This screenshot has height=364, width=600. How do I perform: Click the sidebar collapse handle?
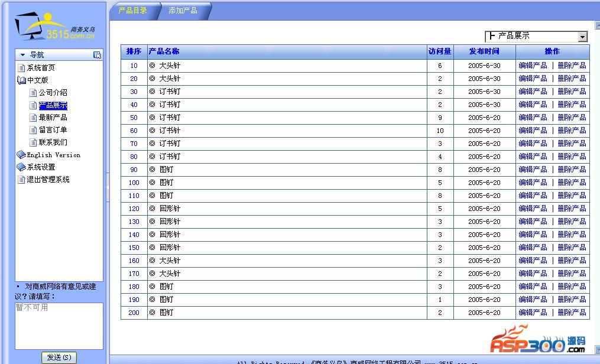pos(108,187)
